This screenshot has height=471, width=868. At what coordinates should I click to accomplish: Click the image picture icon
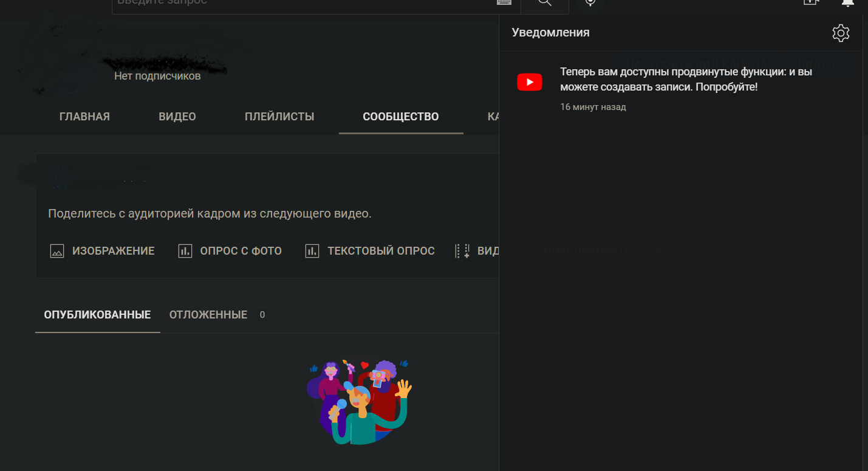(57, 251)
